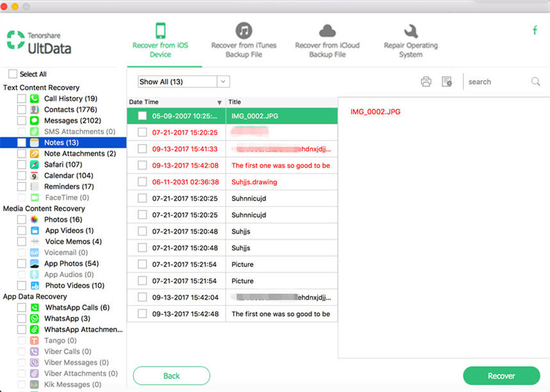Click the Date Time sort arrow
This screenshot has width=550, height=392.
coord(219,102)
